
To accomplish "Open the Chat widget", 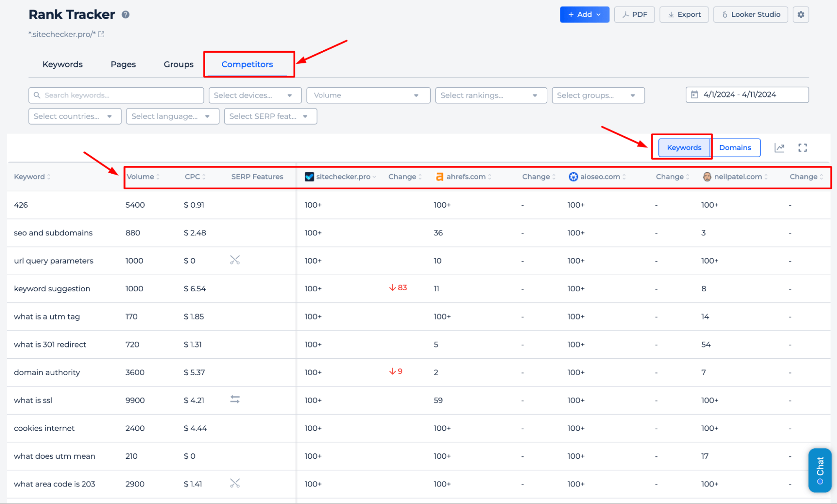I will coord(820,471).
